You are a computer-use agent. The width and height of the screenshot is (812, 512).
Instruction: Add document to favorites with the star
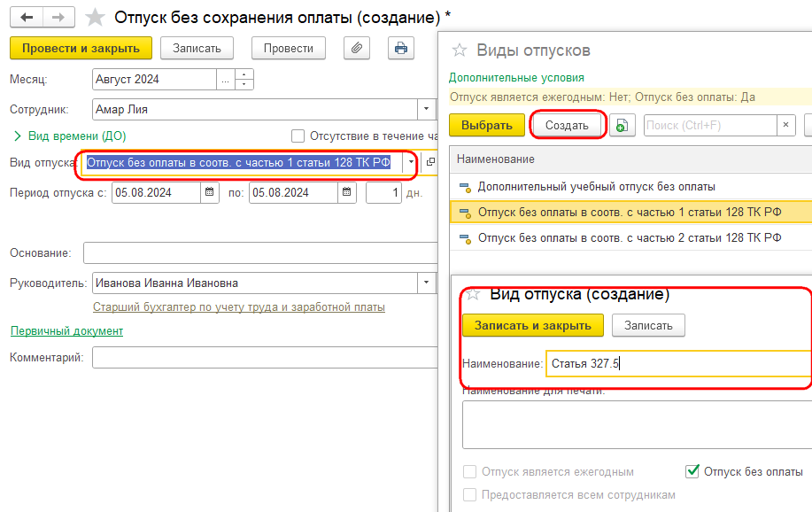pyautogui.click(x=95, y=17)
